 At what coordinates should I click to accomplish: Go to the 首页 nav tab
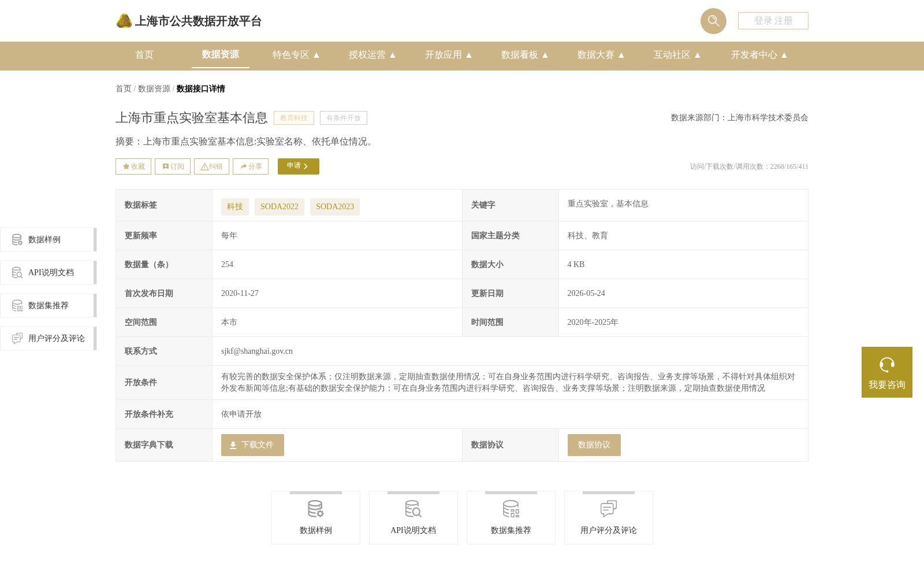point(144,55)
